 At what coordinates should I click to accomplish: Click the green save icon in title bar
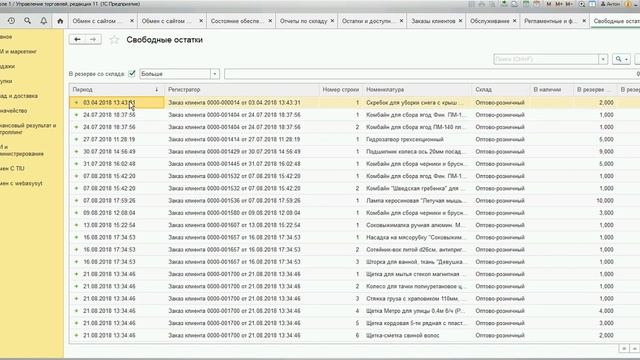point(504,4)
